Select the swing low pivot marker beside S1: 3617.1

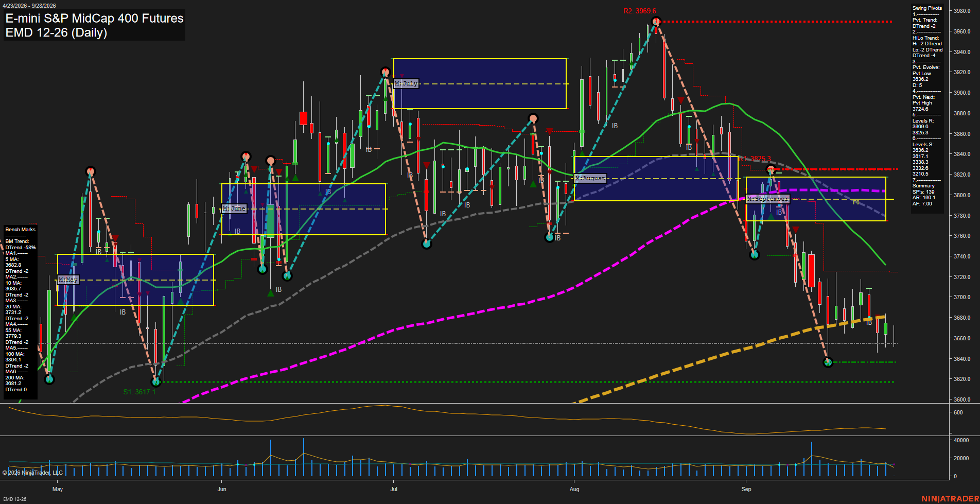click(x=156, y=381)
